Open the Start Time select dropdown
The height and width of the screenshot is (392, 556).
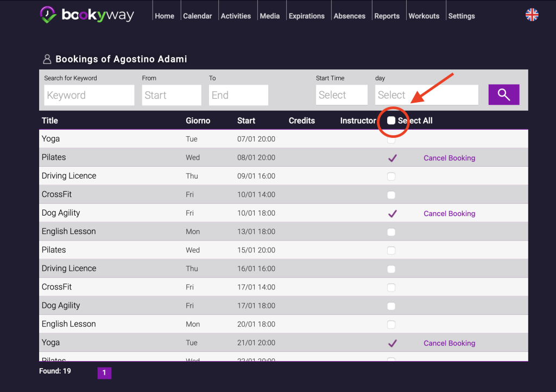(342, 95)
